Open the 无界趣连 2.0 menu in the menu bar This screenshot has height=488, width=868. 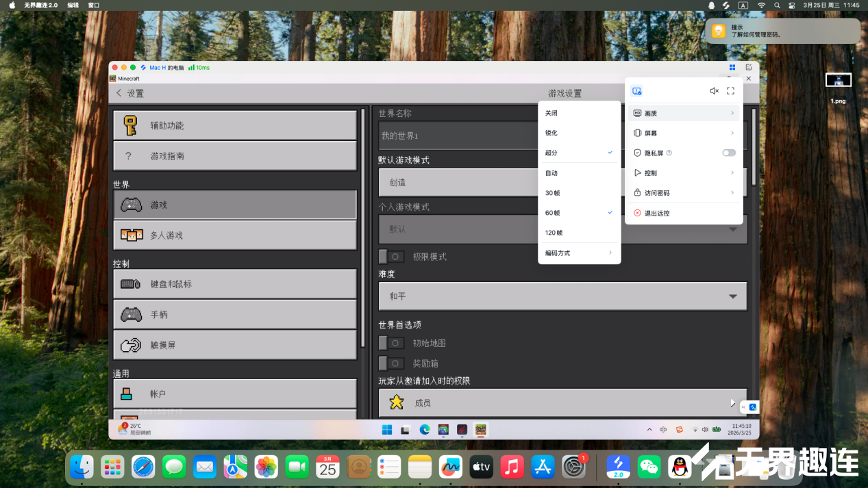[41, 5]
